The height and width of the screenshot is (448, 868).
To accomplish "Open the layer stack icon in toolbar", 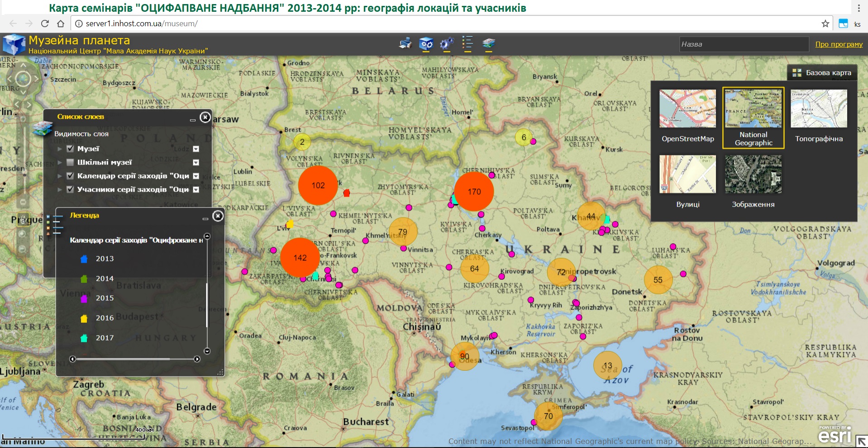I will coord(489,43).
